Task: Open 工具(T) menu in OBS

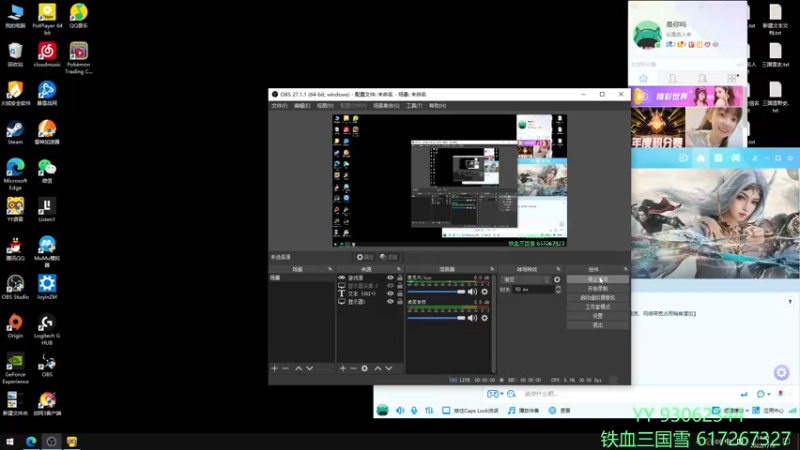Action: (414, 106)
